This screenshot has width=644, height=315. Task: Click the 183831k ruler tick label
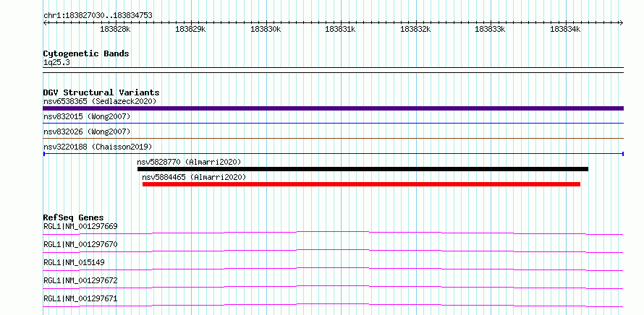(340, 30)
